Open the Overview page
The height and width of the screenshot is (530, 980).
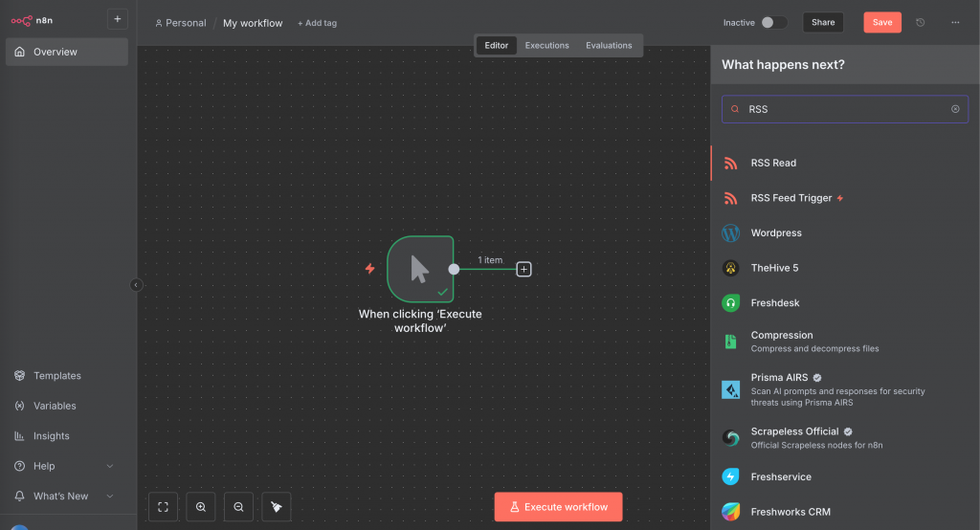point(67,52)
